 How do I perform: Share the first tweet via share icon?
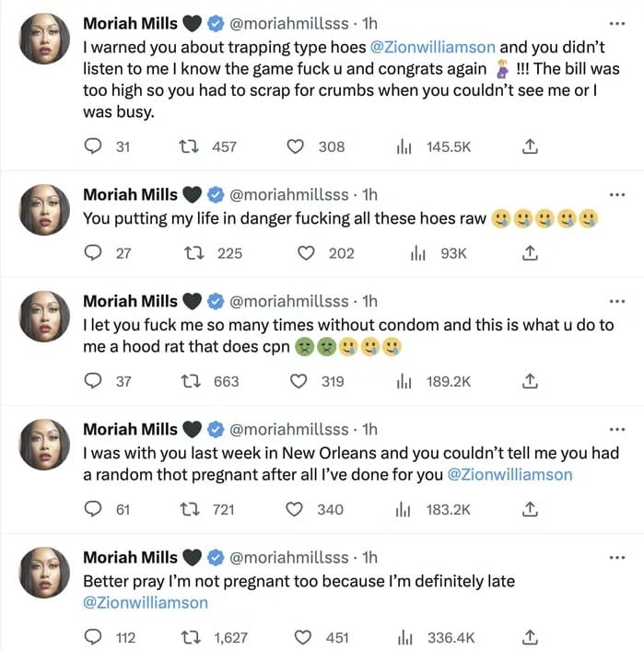click(x=530, y=146)
